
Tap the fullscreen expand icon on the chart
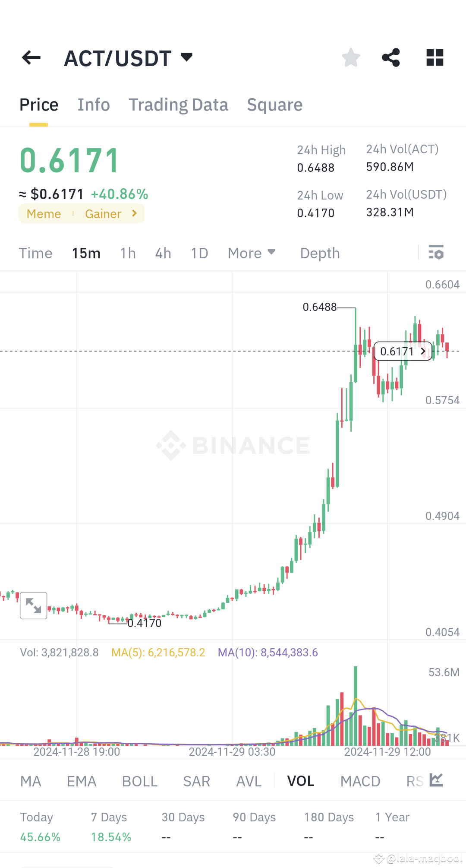pyautogui.click(x=33, y=605)
